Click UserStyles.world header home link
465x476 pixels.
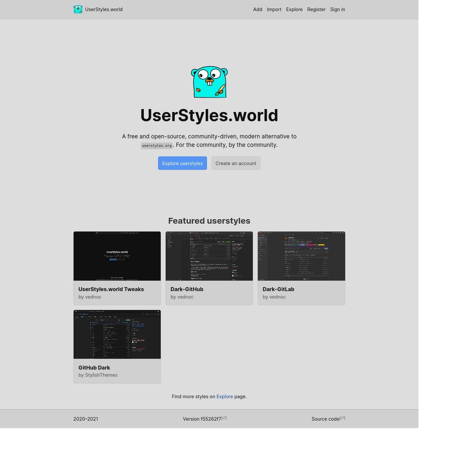click(98, 10)
